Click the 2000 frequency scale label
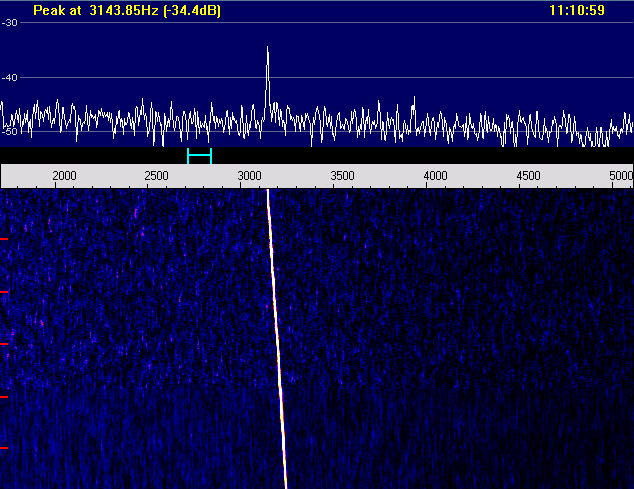634x489 pixels. pyautogui.click(x=64, y=176)
